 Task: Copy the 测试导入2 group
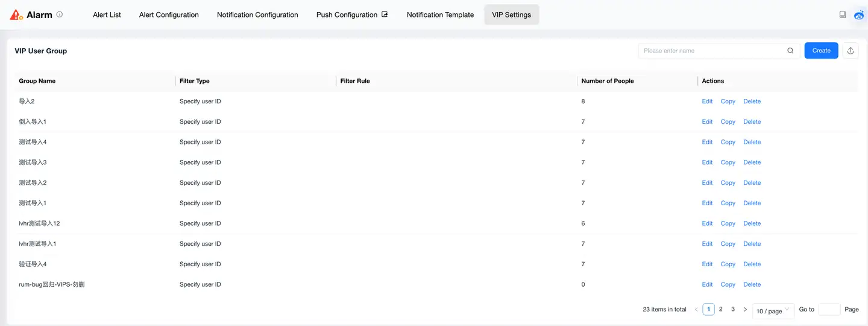tap(728, 183)
